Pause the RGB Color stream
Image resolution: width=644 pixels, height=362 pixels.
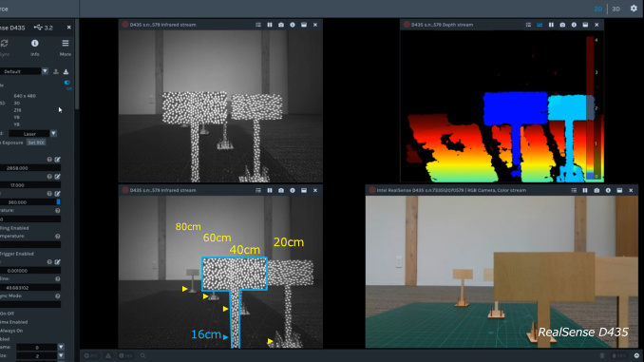pos(585,190)
